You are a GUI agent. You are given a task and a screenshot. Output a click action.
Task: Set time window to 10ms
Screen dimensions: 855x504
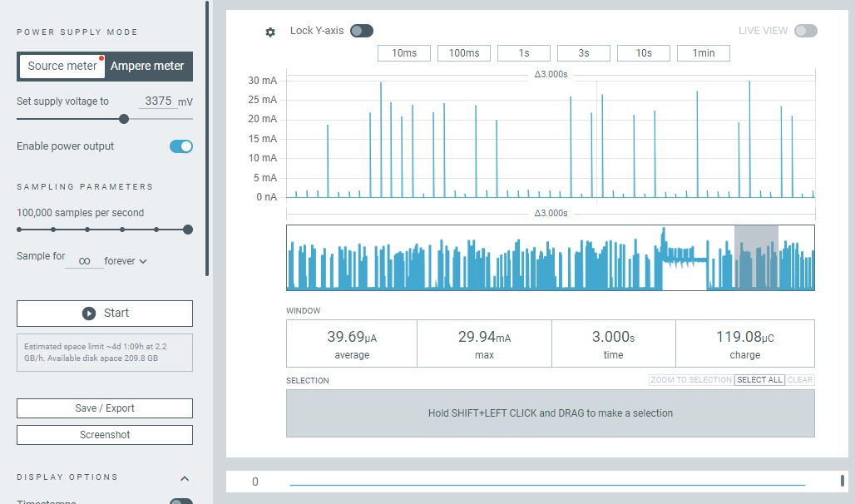[x=404, y=53]
